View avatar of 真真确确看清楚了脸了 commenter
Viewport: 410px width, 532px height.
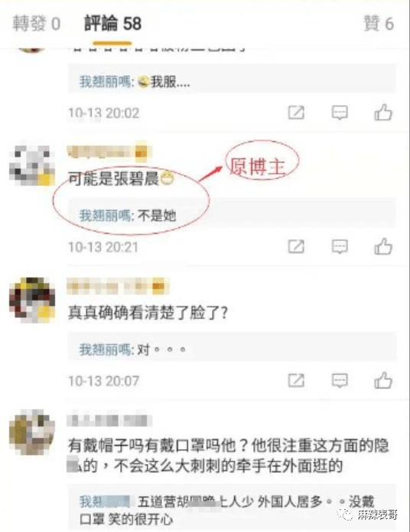32,300
